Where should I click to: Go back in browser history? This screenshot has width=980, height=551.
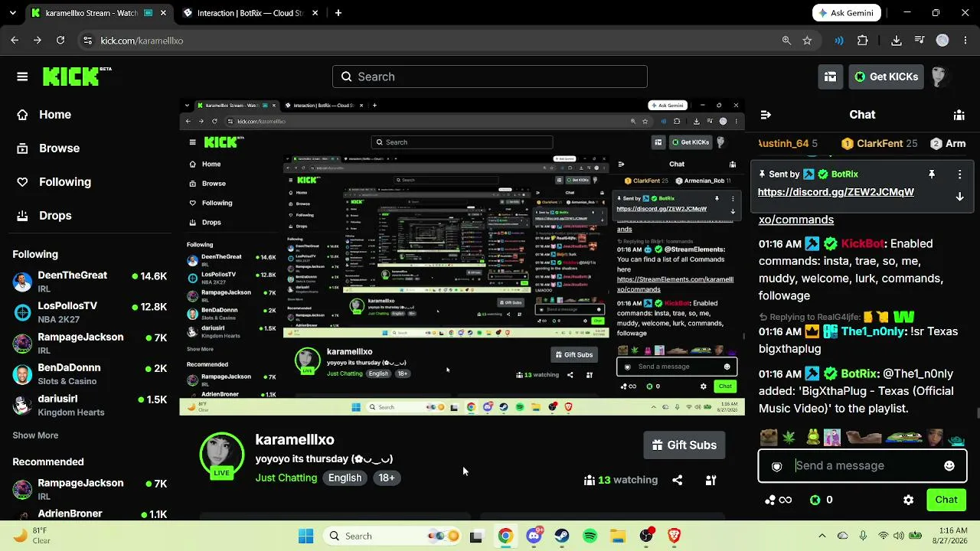pos(15,41)
